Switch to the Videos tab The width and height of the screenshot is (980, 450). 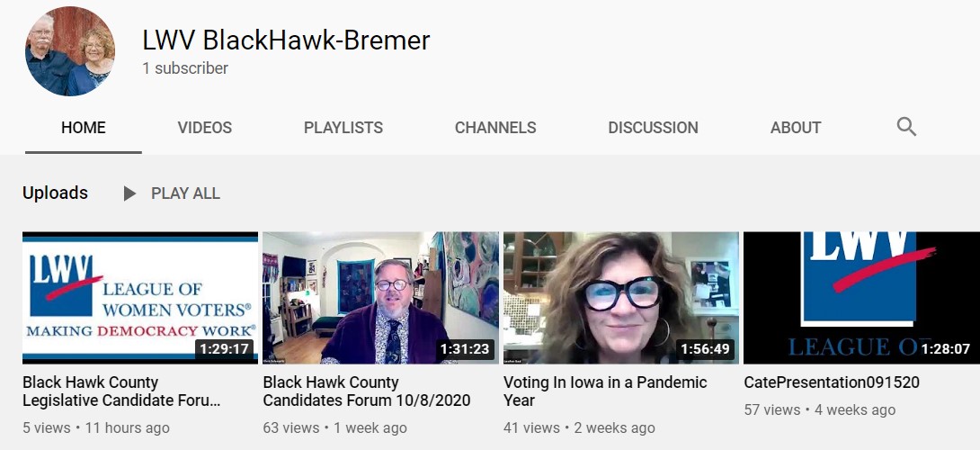204,128
